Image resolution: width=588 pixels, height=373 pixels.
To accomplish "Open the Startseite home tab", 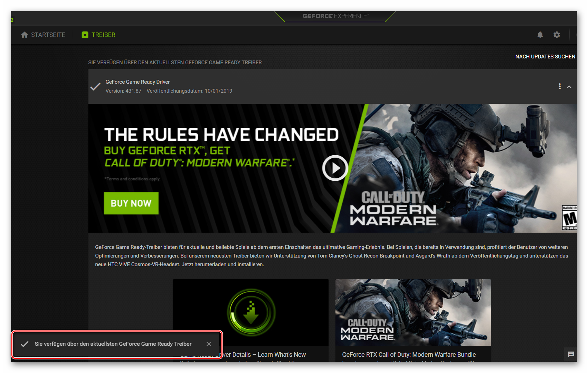I will (43, 35).
